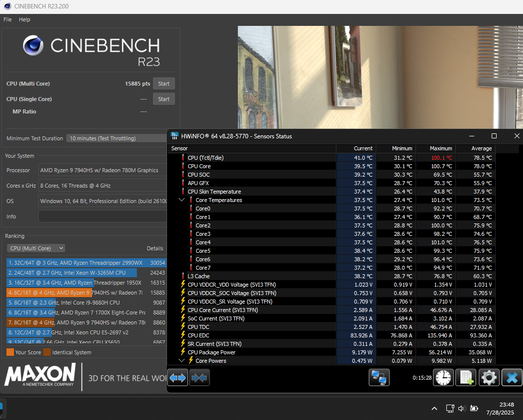Start logging with the sheet-plus icon
523x420 pixels.
466,378
